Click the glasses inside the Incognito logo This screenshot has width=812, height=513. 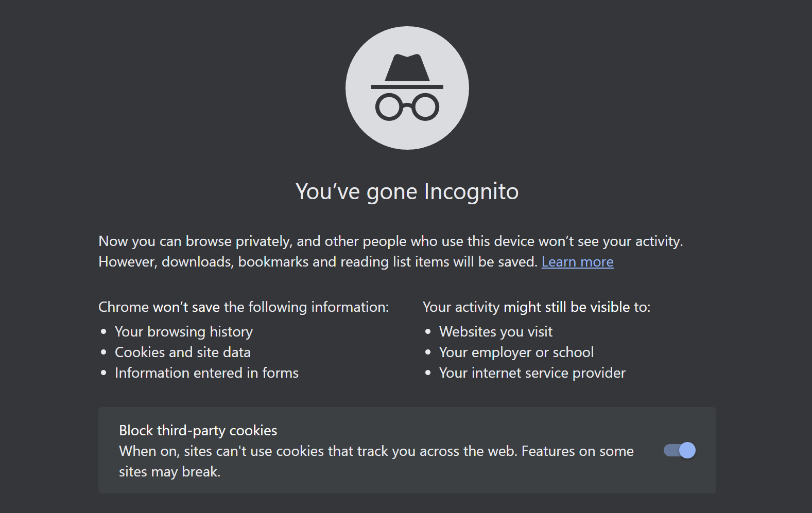point(407,107)
